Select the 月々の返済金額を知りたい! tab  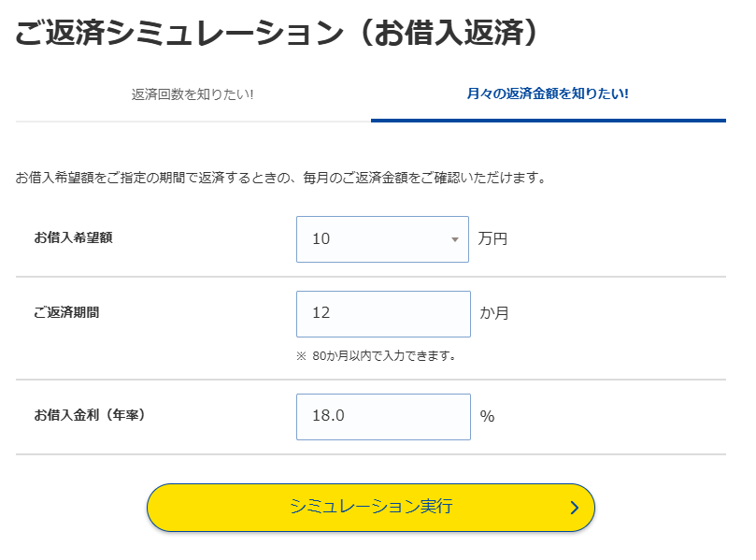click(548, 94)
